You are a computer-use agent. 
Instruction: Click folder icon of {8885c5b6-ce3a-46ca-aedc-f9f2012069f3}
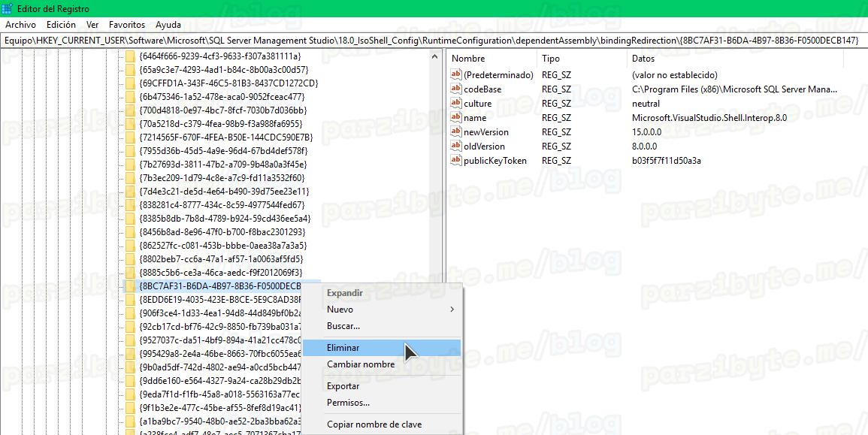tap(130, 272)
